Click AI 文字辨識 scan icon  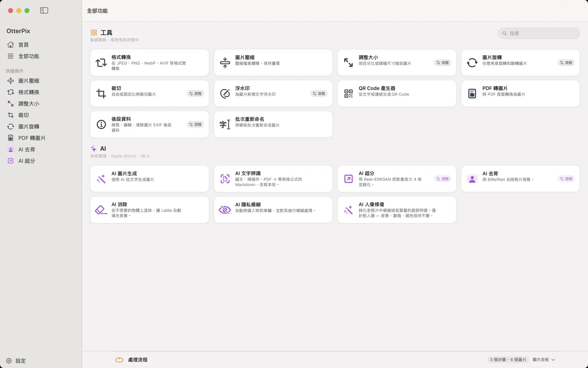[x=225, y=179]
